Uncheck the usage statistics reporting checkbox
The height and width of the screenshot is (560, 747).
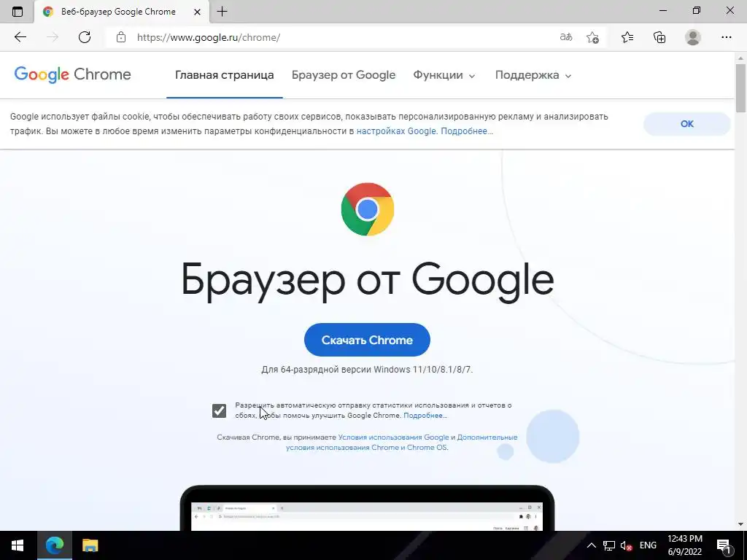219,411
